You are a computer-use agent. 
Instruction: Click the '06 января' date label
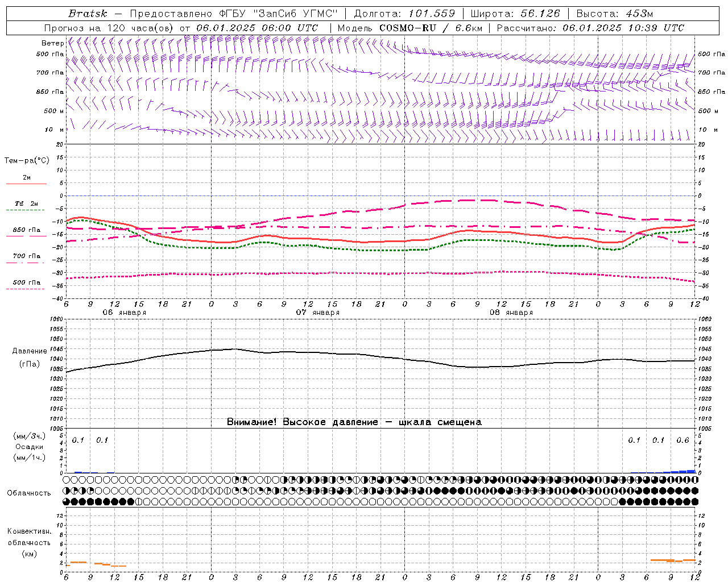point(124,313)
